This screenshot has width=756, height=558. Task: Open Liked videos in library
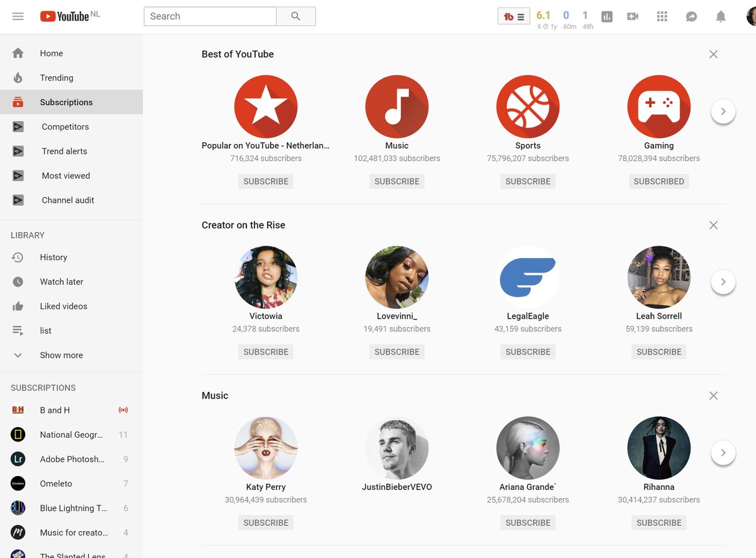[71, 307]
